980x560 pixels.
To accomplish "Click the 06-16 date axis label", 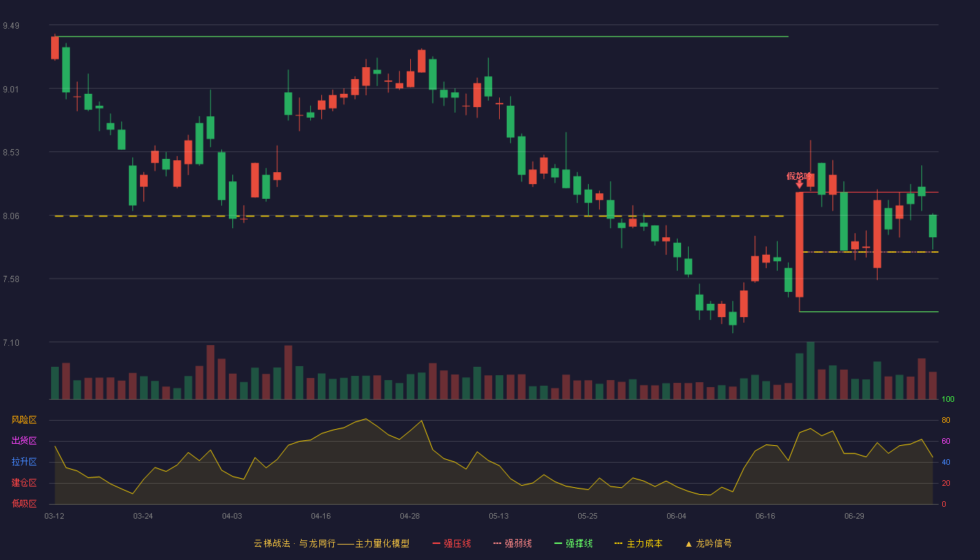I will point(765,516).
